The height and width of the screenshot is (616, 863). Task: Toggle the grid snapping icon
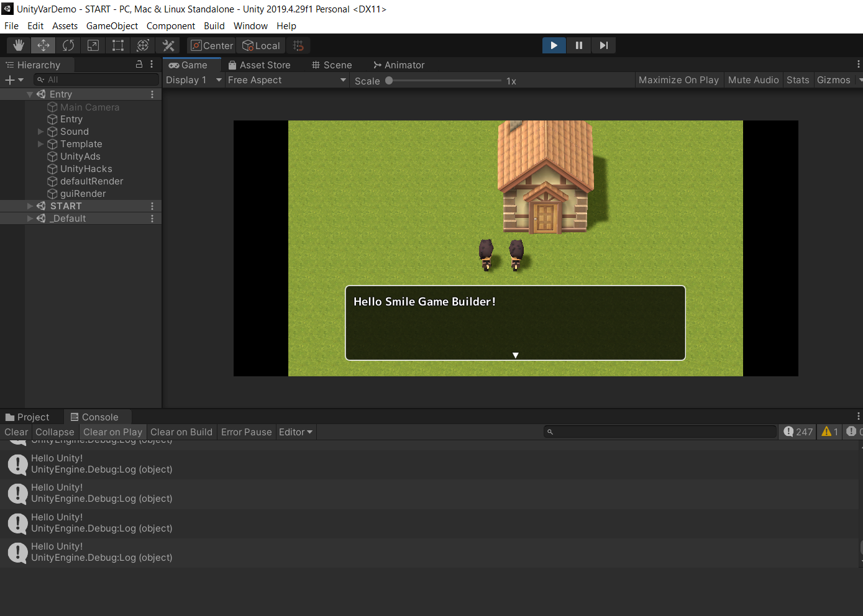(298, 45)
